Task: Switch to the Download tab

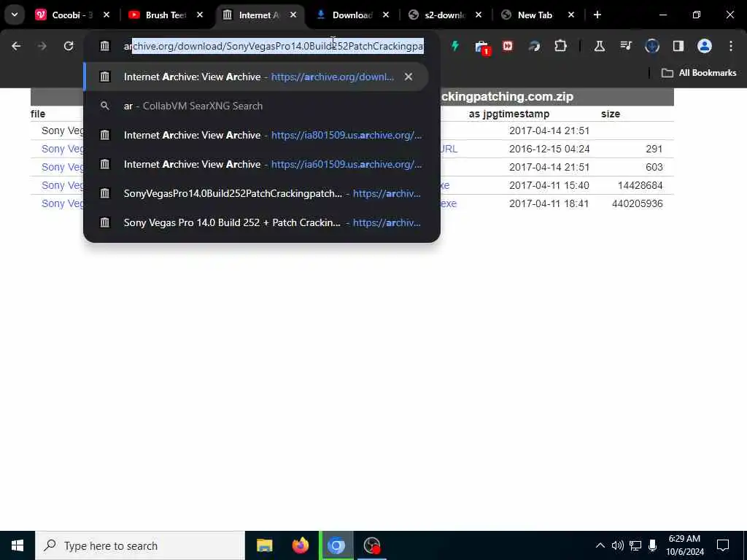Action: pos(352,15)
